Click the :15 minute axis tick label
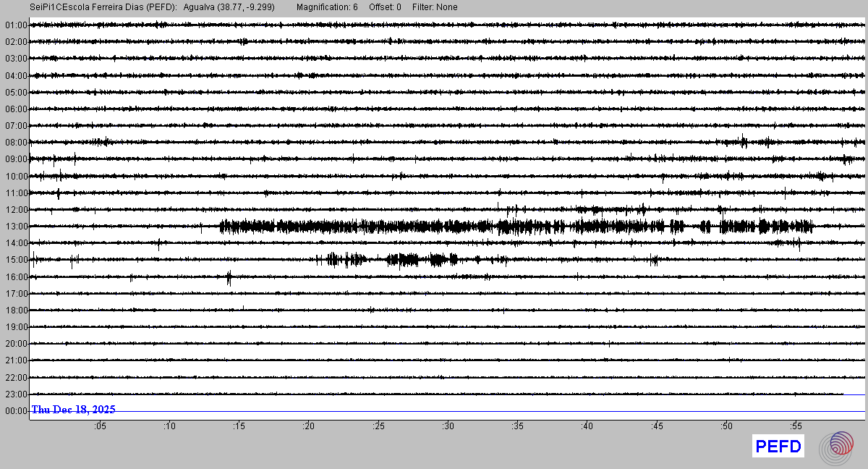Image resolution: width=868 pixels, height=469 pixels. [239, 426]
